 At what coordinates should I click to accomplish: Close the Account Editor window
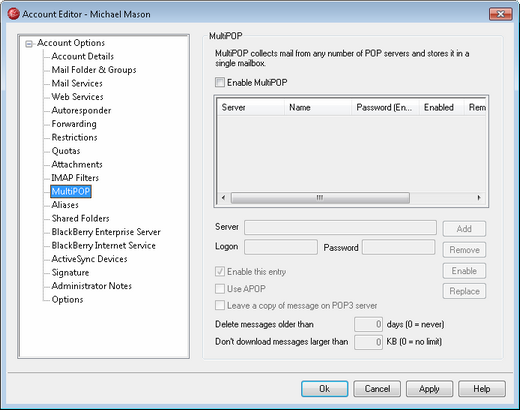point(500,14)
